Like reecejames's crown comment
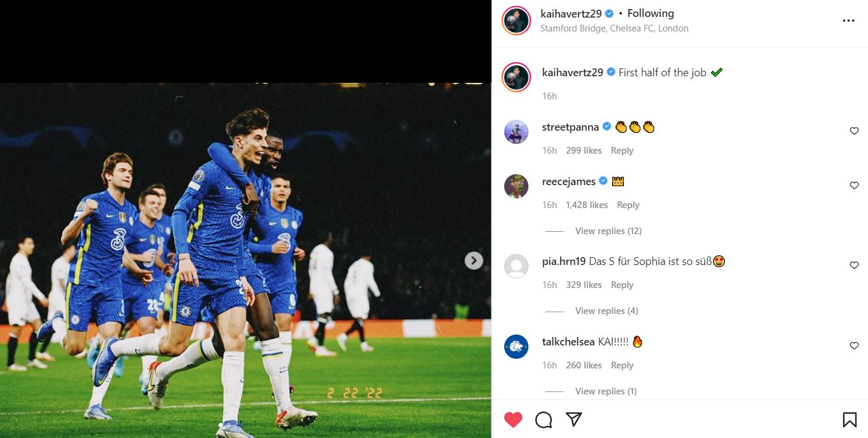This screenshot has height=438, width=868. pos(854,186)
